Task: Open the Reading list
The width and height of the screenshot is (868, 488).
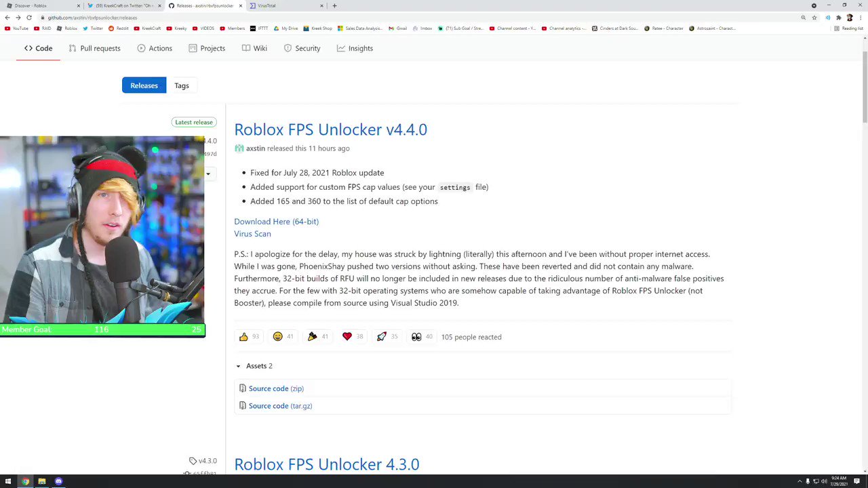Action: coord(848,28)
